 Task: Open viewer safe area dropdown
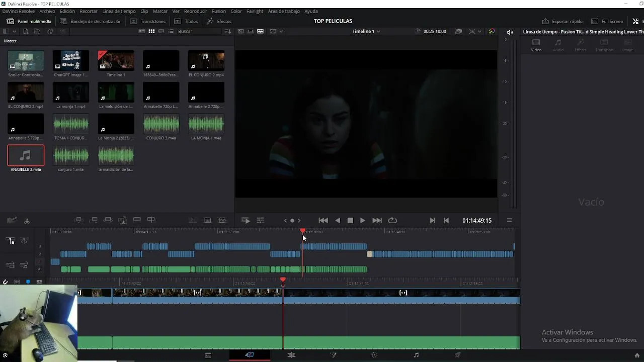pos(281,31)
